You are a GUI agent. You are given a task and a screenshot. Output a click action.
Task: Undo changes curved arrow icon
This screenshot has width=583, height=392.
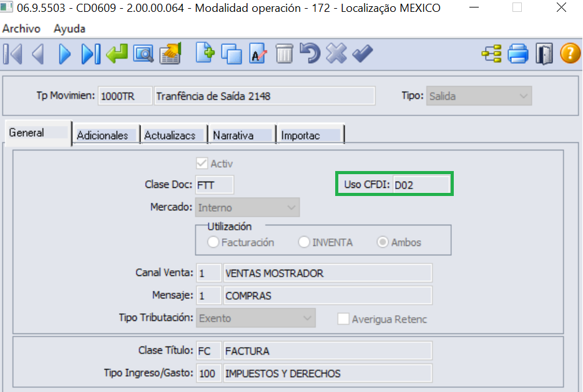(x=310, y=53)
